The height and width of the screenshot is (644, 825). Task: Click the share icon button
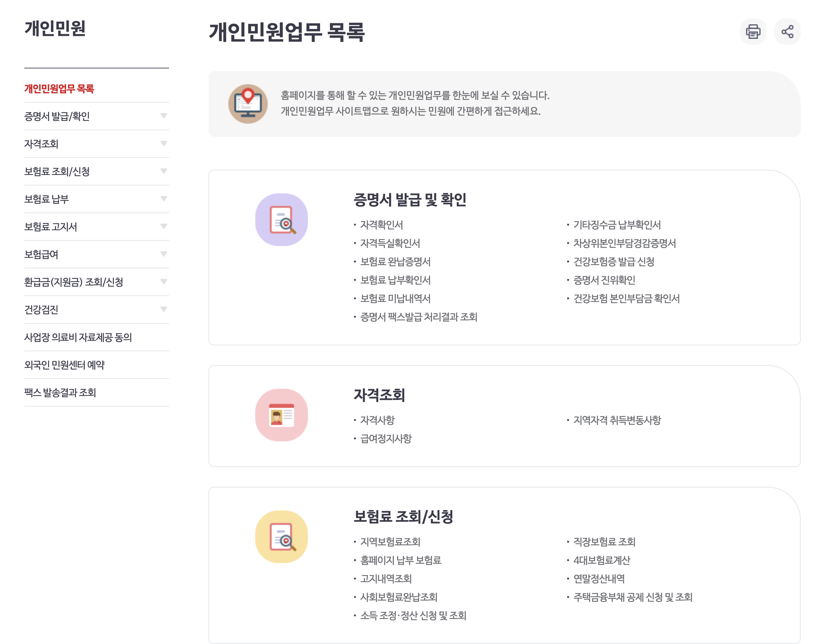point(787,32)
